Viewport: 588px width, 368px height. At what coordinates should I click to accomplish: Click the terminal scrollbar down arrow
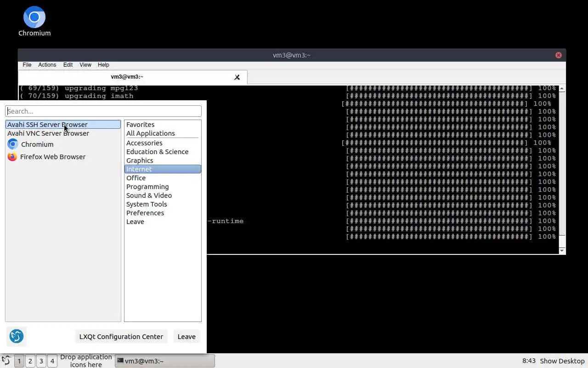pyautogui.click(x=562, y=251)
